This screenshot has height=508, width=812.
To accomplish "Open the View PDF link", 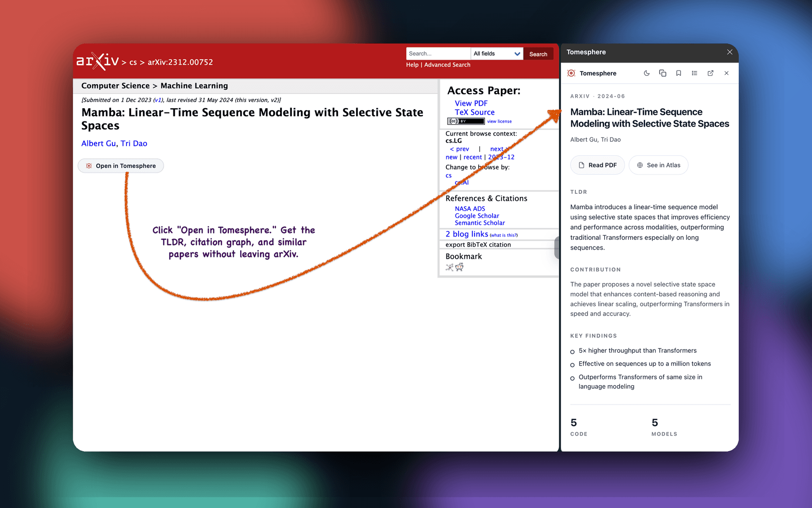I will [x=471, y=103].
